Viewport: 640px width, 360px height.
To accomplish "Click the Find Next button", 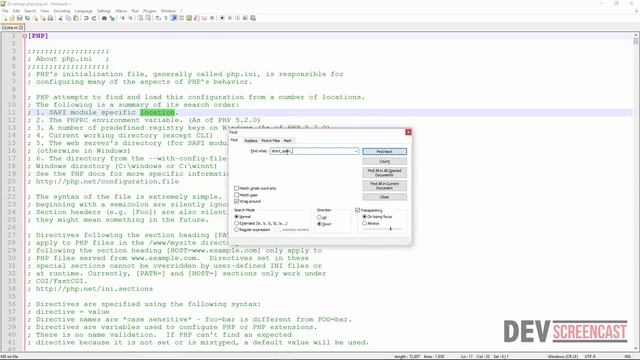I will coord(384,151).
